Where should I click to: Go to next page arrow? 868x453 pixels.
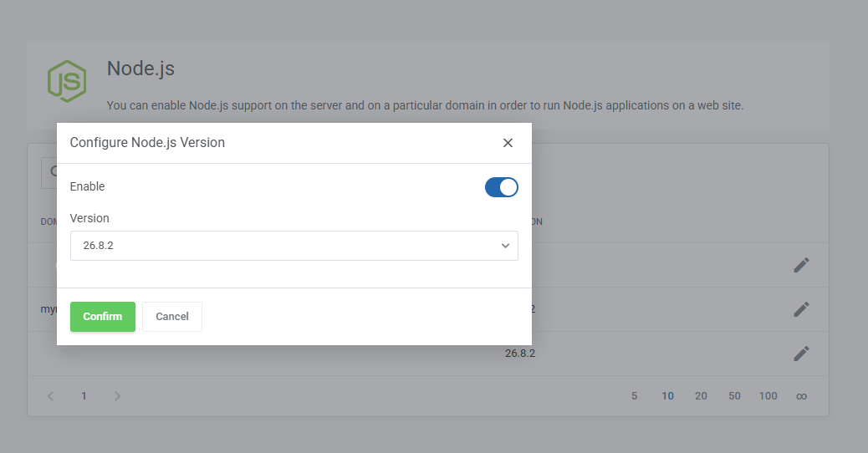coord(117,396)
